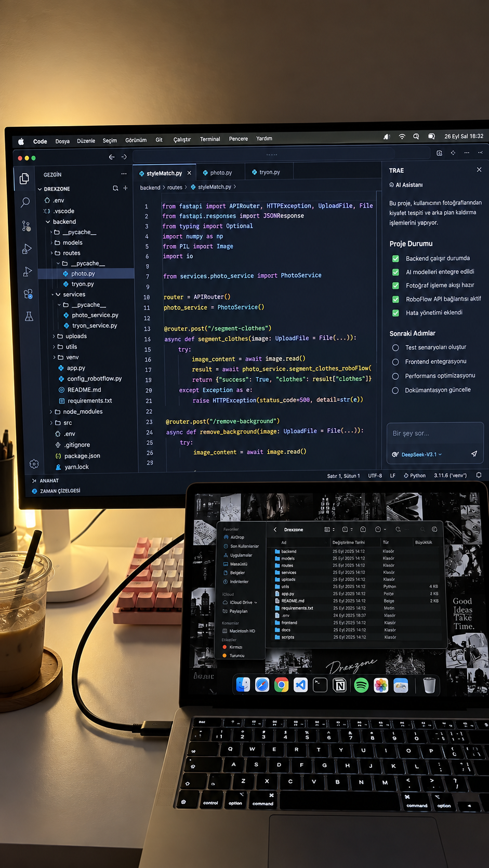Image resolution: width=489 pixels, height=868 pixels.
Task: Click the routes breadcrumb
Action: click(175, 187)
